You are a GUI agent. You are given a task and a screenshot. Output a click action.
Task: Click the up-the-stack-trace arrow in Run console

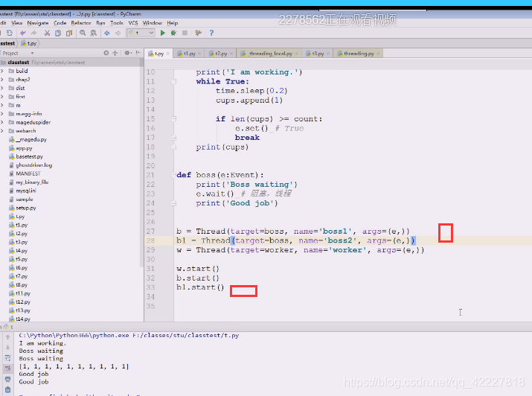pos(7,337)
